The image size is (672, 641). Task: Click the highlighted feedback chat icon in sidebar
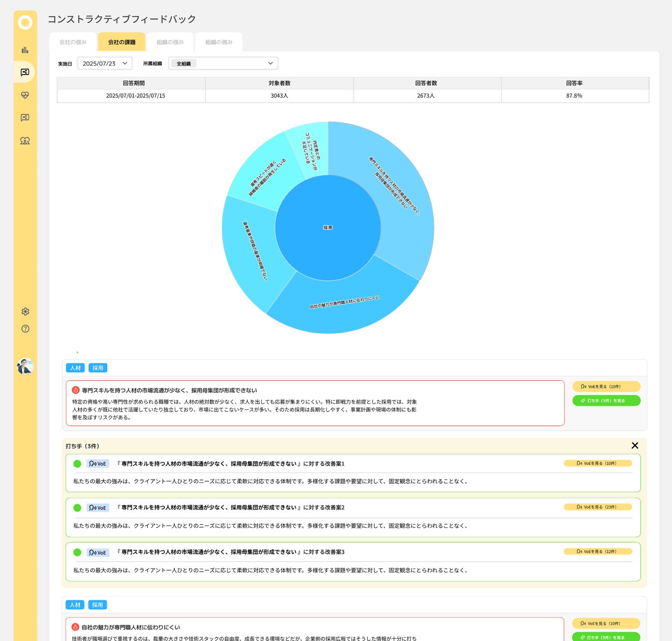[25, 72]
